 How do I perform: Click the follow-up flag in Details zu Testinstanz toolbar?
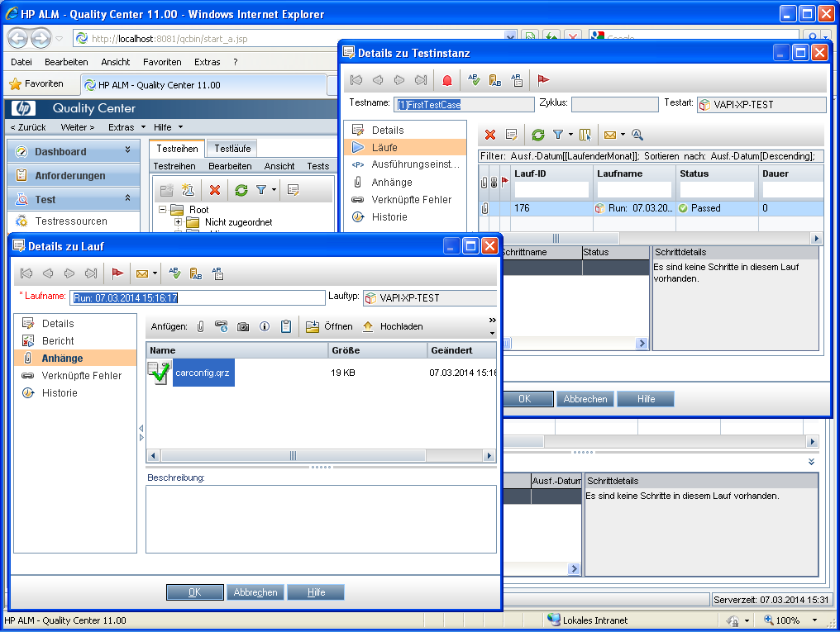(x=543, y=80)
